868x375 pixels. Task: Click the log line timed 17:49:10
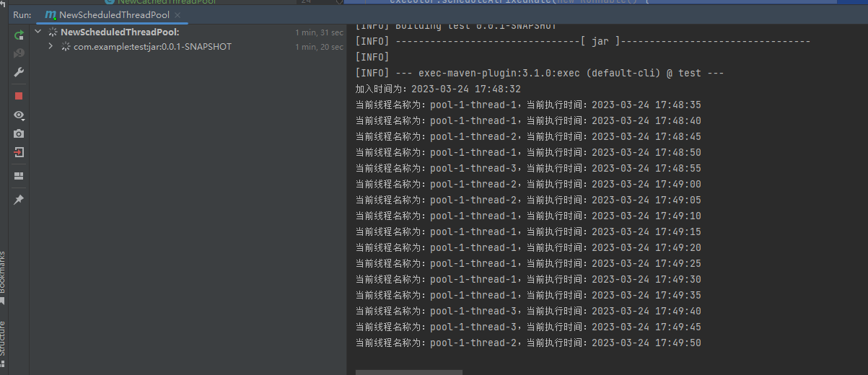[528, 216]
